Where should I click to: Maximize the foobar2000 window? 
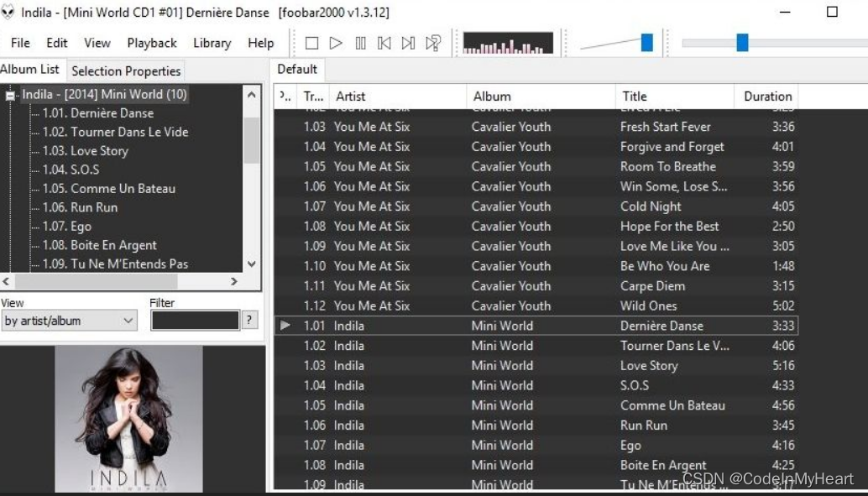pos(832,12)
